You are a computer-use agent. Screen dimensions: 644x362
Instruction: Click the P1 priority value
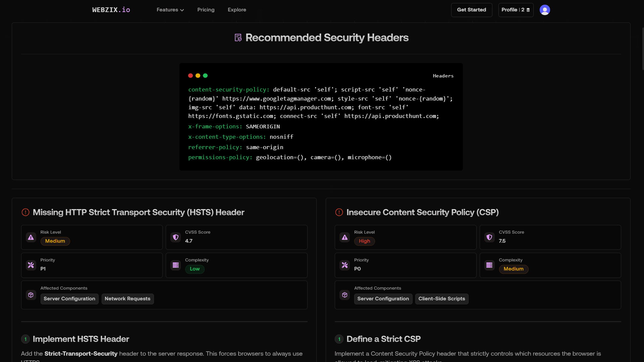tap(43, 269)
